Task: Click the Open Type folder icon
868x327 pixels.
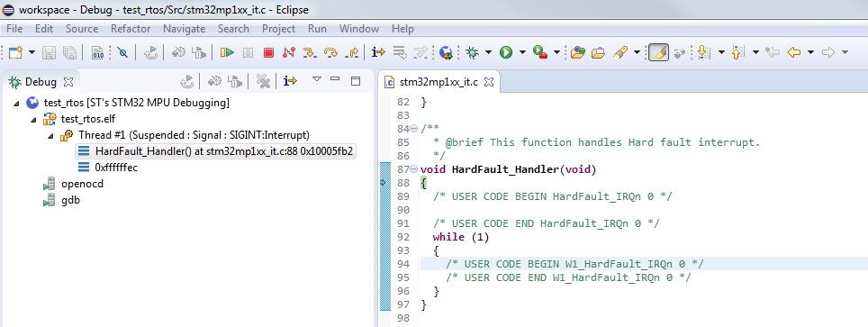Action: (x=578, y=52)
